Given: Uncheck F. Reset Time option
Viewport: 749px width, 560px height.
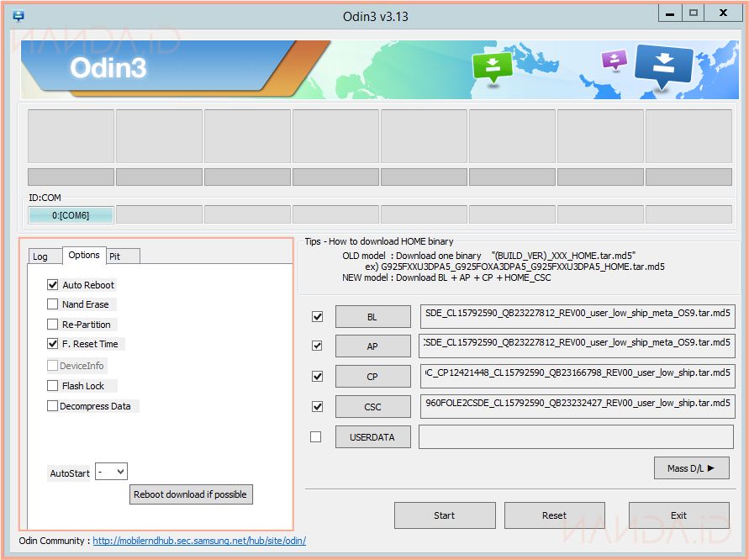Looking at the screenshot, I should point(53,344).
